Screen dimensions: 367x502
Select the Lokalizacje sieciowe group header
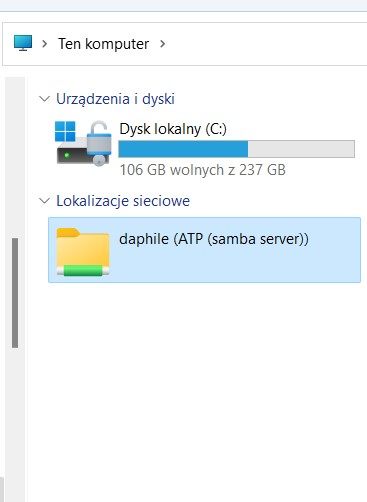[123, 201]
